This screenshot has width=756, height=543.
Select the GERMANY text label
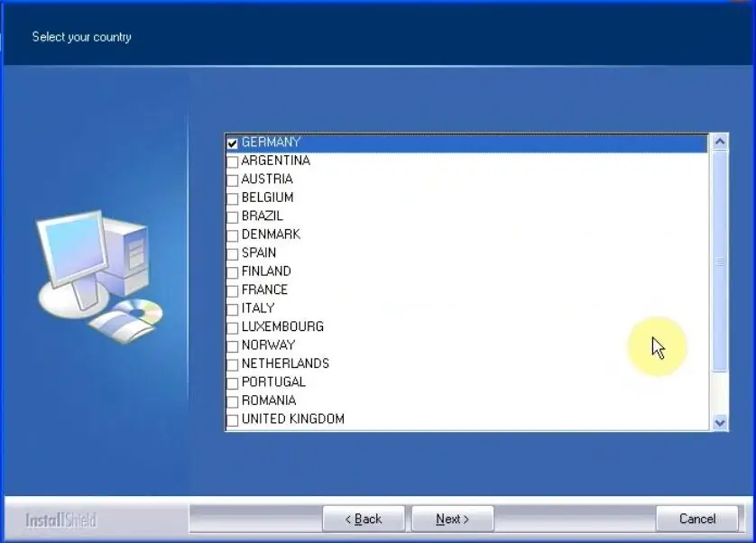coord(271,143)
